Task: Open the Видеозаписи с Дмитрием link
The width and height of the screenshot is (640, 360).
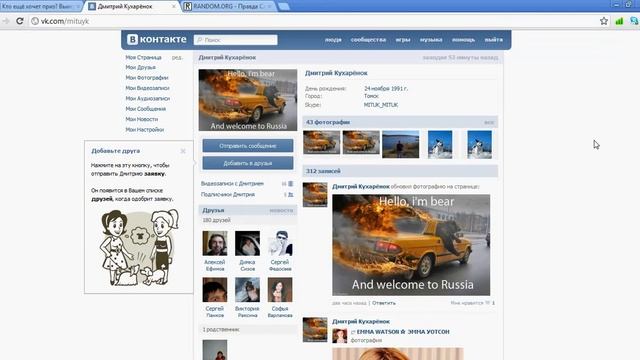Action: (x=232, y=184)
